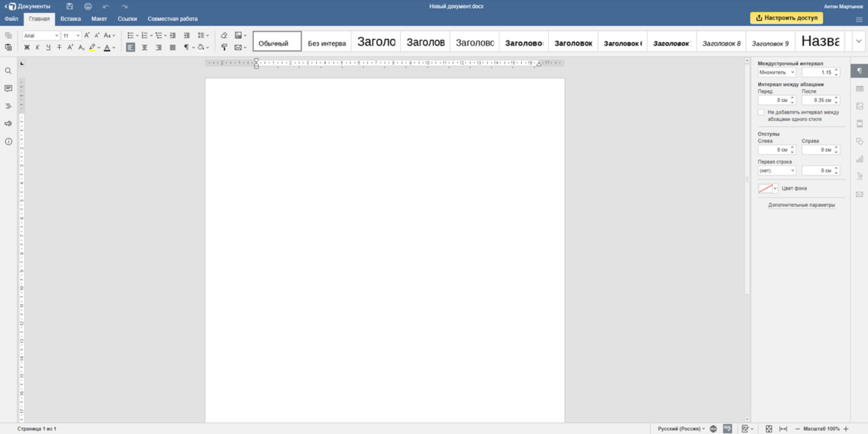Click the Fit to page icon
This screenshot has height=434, width=868.
(x=768, y=429)
